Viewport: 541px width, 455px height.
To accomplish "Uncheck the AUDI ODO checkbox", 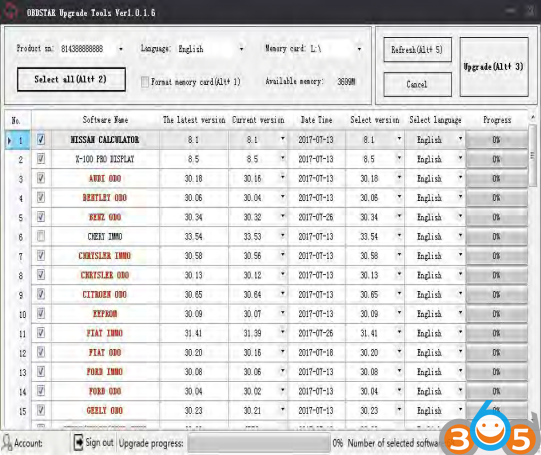I will pos(41,178).
